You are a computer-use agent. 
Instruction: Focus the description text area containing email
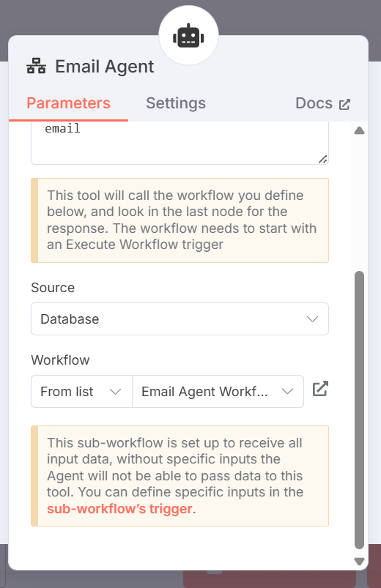tap(180, 143)
